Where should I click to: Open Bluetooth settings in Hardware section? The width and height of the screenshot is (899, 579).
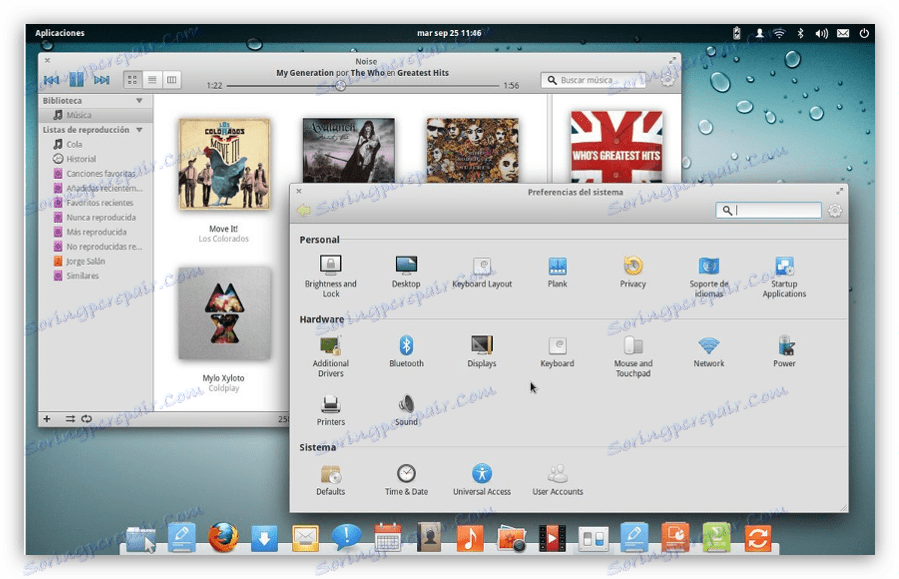(x=406, y=351)
